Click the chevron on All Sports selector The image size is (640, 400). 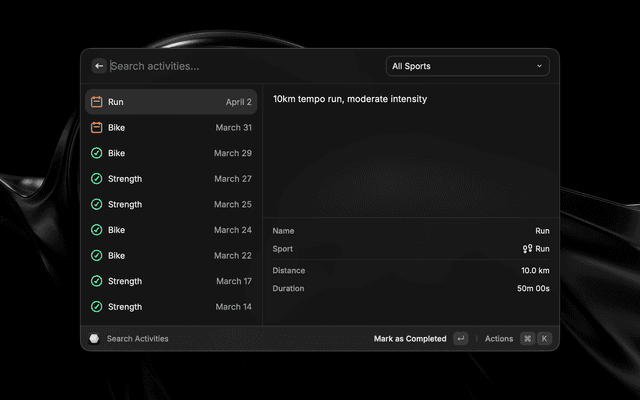[540, 66]
